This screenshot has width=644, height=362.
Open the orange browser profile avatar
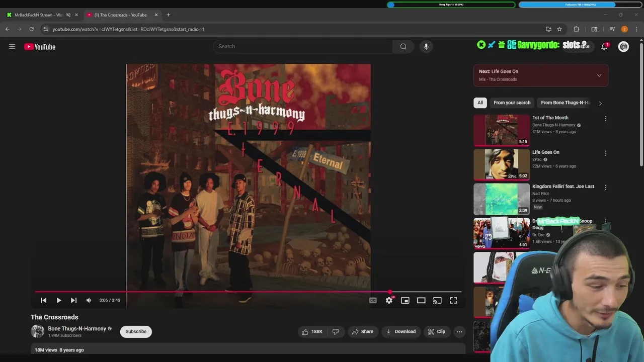click(624, 29)
